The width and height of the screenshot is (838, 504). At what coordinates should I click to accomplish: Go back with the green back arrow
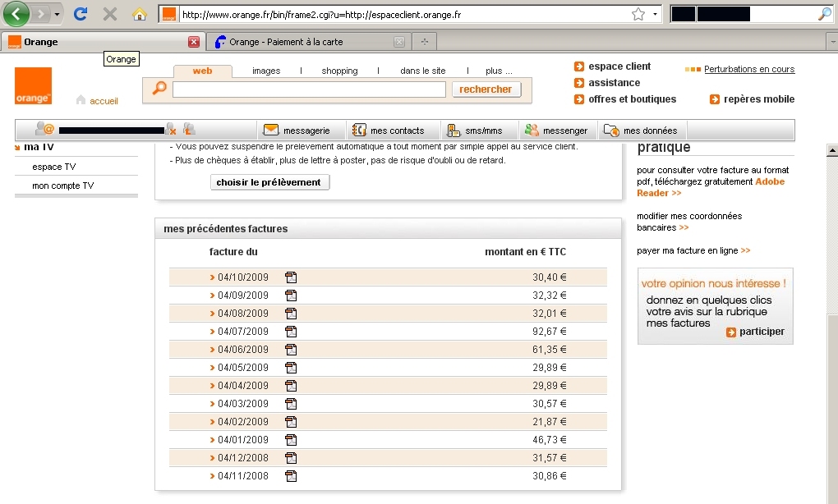(x=16, y=14)
